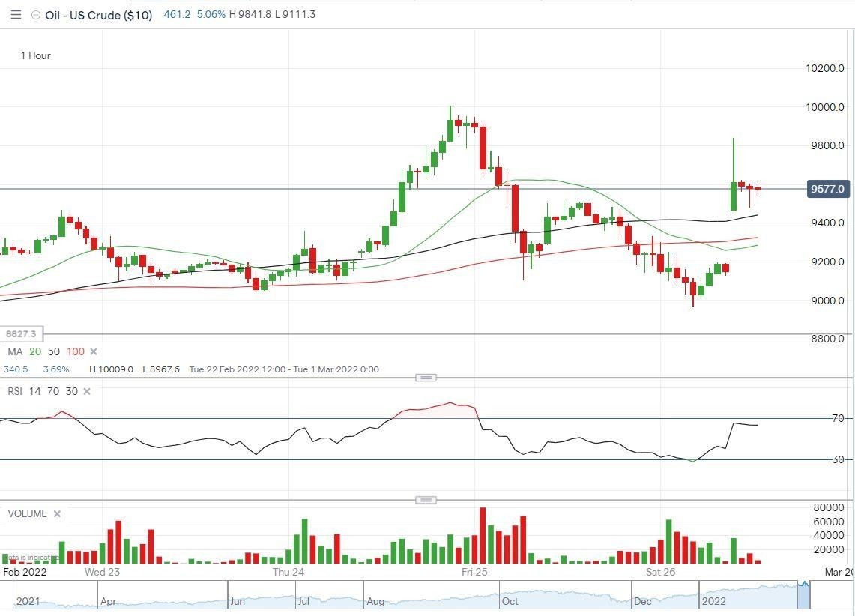This screenshot has height=616, width=855.
Task: Click the Thu 24 date axis label
Action: 288,572
